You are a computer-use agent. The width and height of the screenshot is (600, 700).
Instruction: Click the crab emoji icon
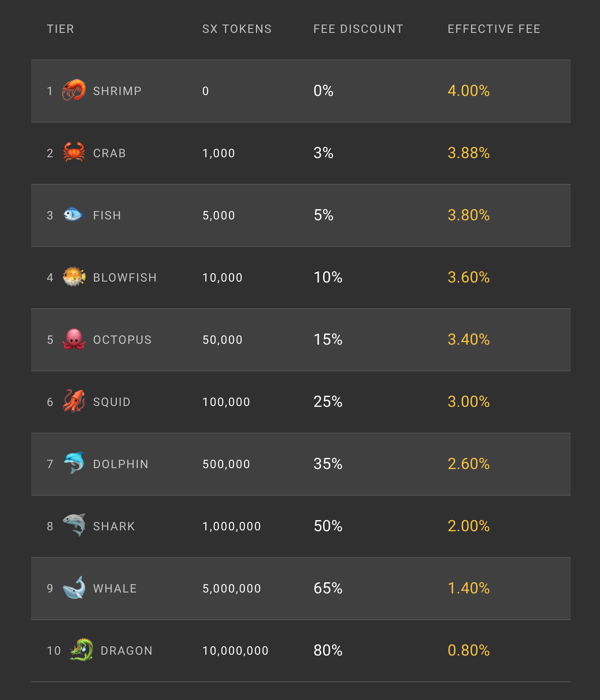pos(74,152)
